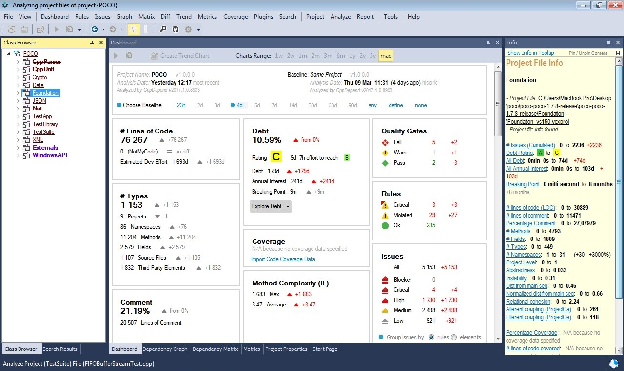Open the Explore Debt dropdown
This screenshot has height=371, width=624.
(271, 206)
